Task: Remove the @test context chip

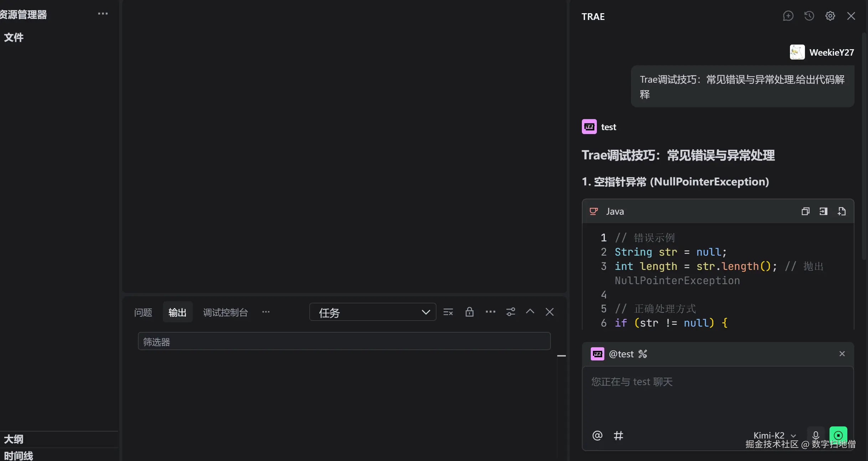Action: [842, 354]
